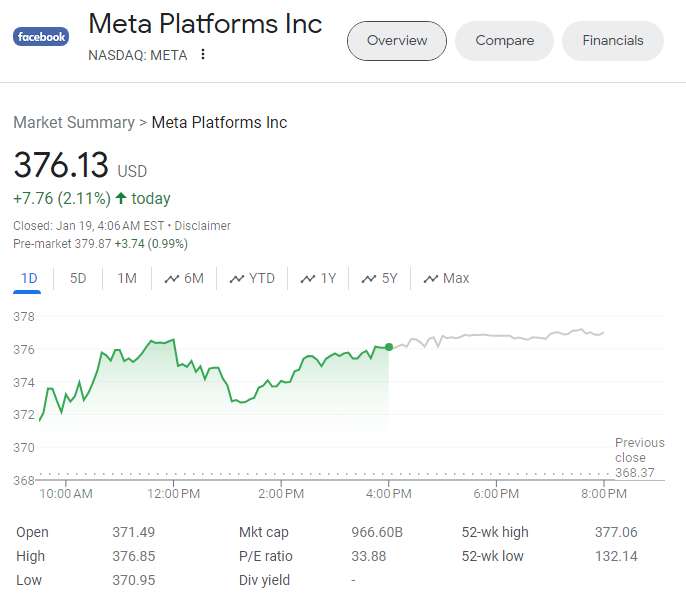The height and width of the screenshot is (598, 686).
Task: Go to the Financials section
Action: click(613, 41)
